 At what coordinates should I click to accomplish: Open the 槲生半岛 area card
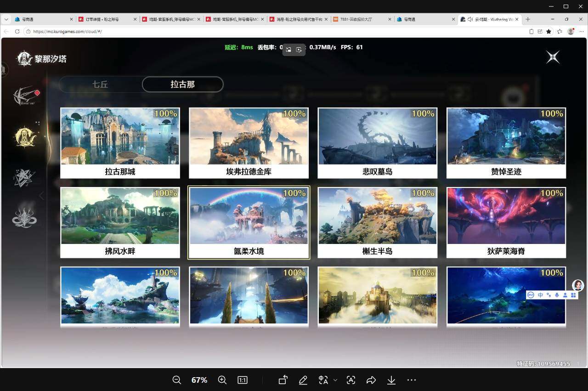(x=377, y=222)
